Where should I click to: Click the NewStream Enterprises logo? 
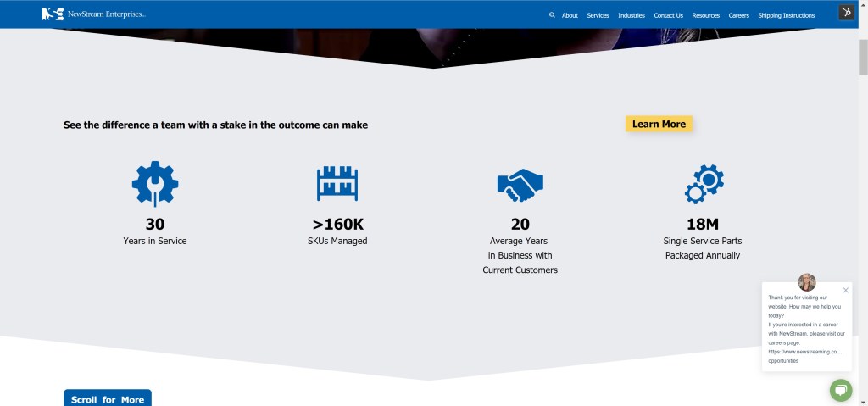coord(93,14)
